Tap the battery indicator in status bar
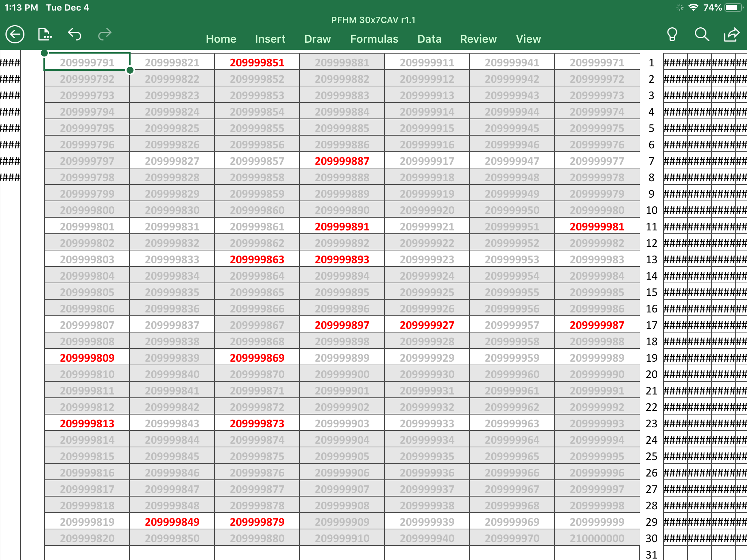Image resolution: width=747 pixels, height=560 pixels. point(733,8)
